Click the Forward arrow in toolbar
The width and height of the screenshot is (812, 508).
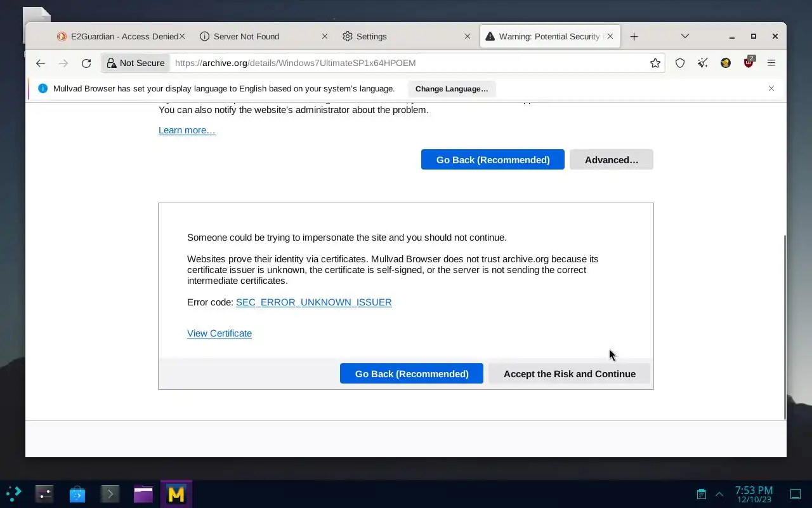pos(63,63)
